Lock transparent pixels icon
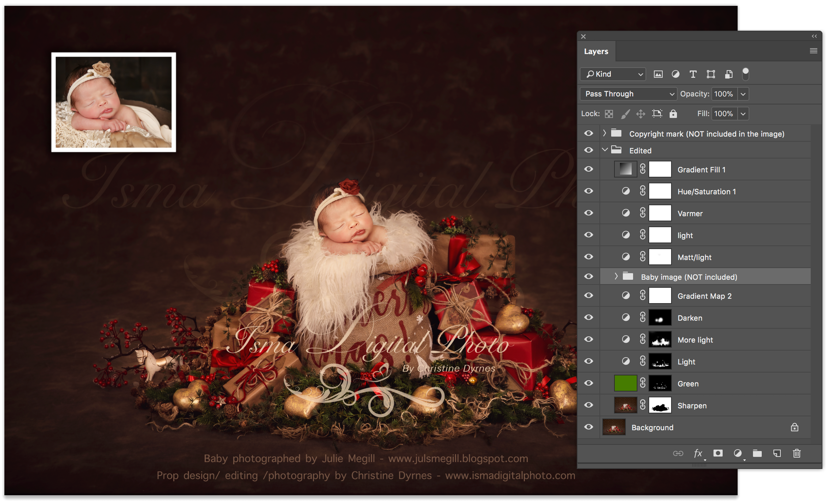829x504 pixels. (609, 114)
